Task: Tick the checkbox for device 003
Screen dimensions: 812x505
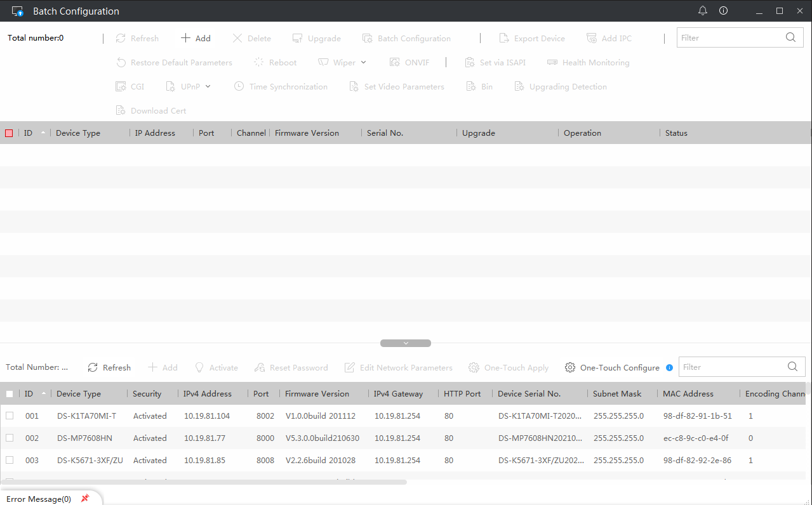Action: 10,461
